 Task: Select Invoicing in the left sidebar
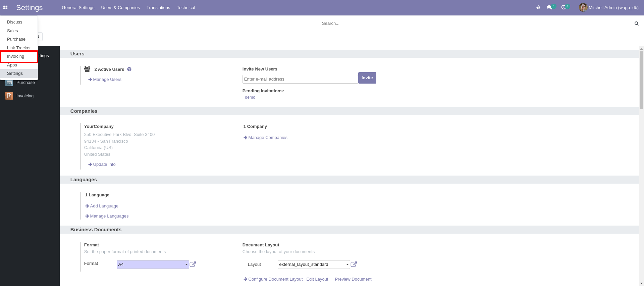click(x=25, y=96)
